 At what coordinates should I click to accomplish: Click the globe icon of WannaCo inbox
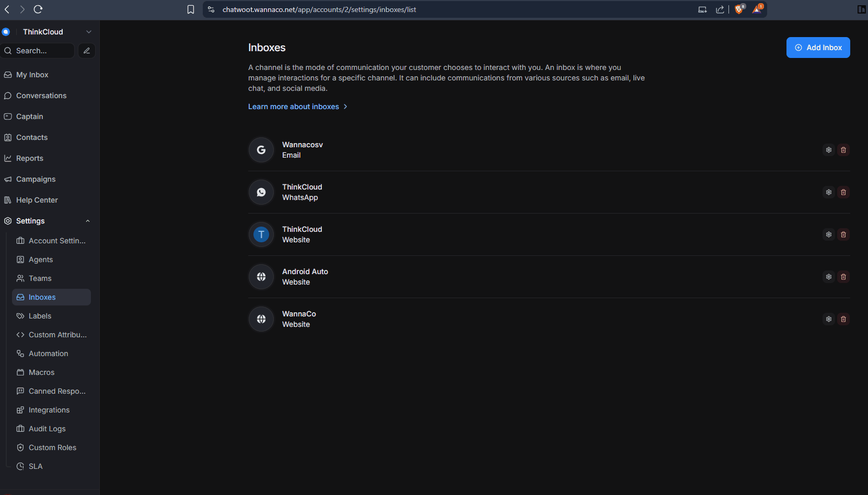[261, 319]
